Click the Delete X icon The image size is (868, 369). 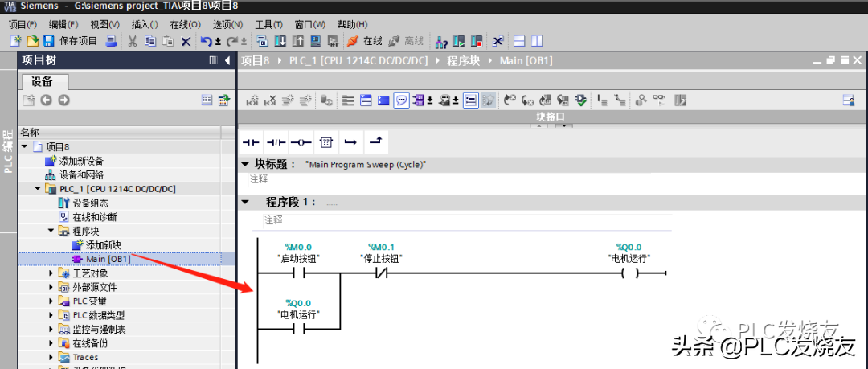186,41
